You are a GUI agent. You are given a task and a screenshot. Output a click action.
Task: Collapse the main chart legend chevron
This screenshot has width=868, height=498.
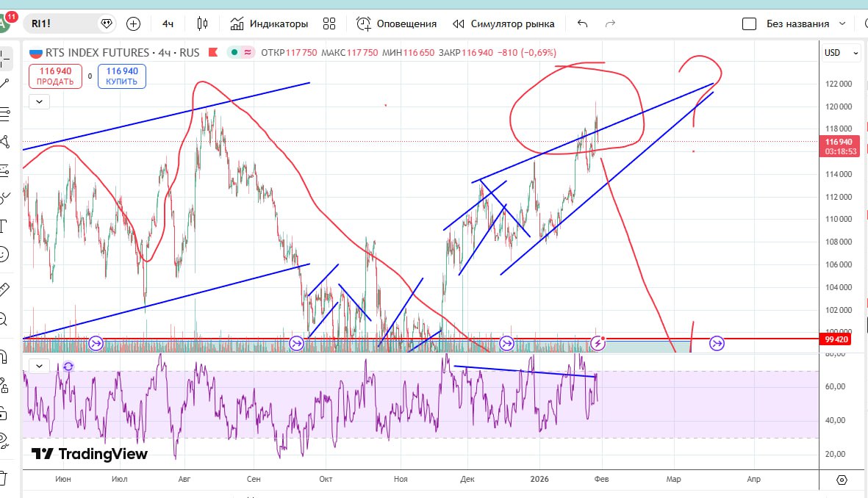click(39, 102)
